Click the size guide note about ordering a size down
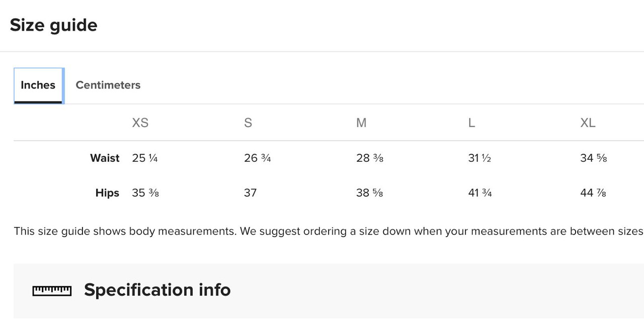Screen dimensions: 644x320 pos(329,232)
